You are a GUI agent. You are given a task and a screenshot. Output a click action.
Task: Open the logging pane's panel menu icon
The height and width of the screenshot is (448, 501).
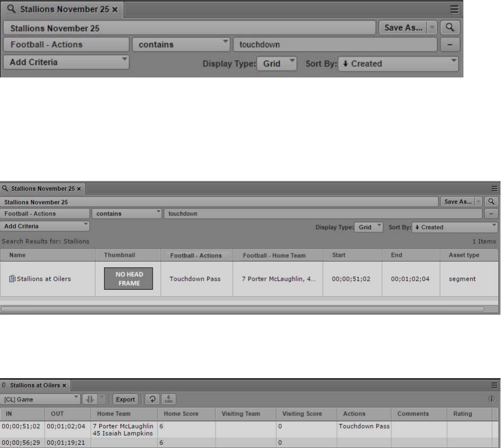[x=495, y=385]
